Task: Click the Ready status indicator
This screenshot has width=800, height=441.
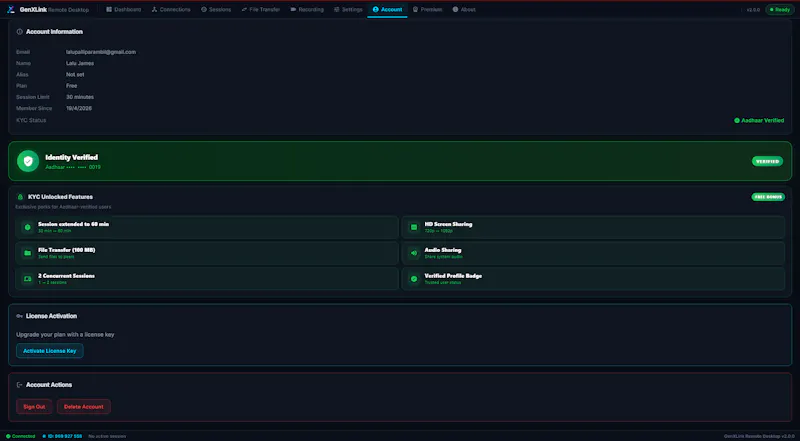Action: pos(779,10)
